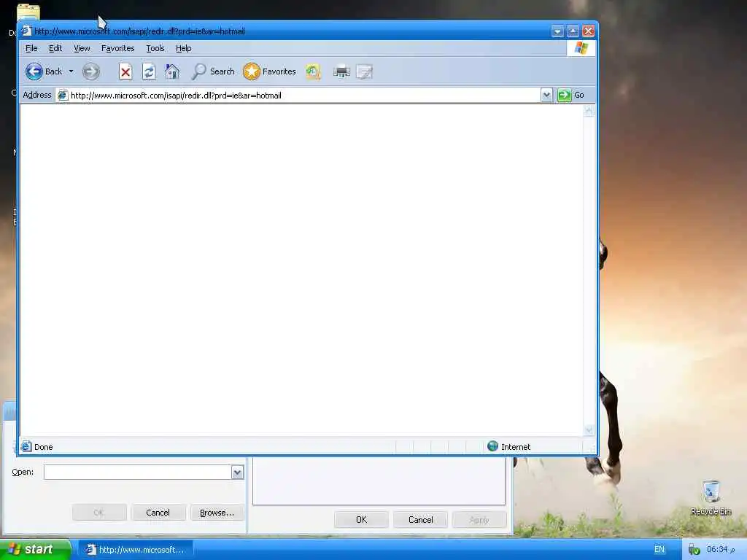This screenshot has width=747, height=560.
Task: Expand the Address bar dropdown
Action: (546, 96)
